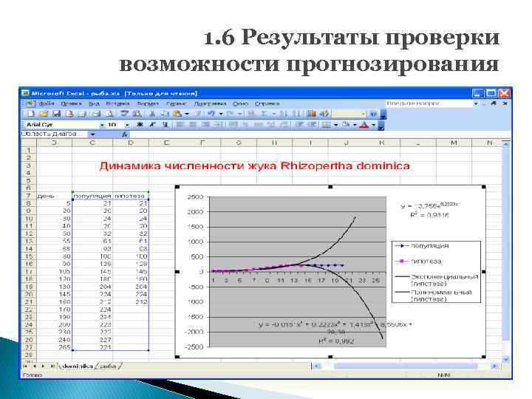Screen dimensions: 532x399
Task: Open the Файл menu
Action: point(47,103)
